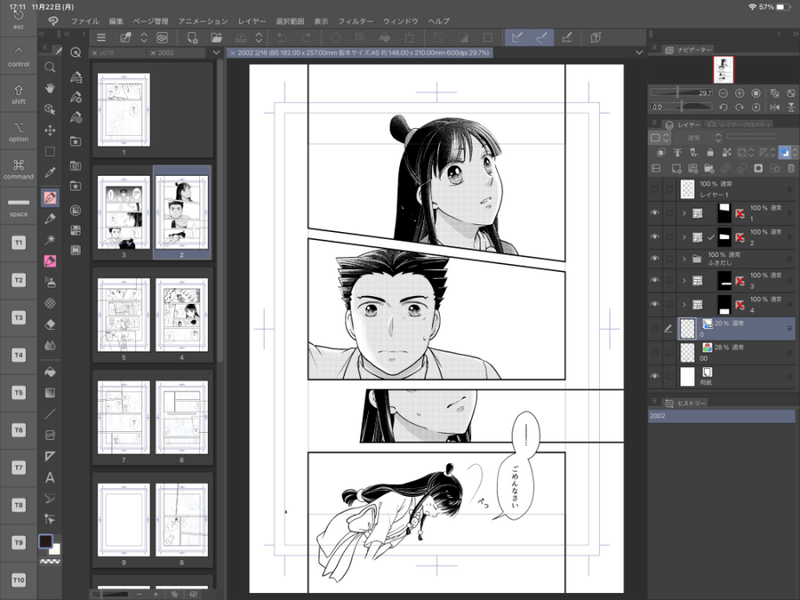Hide frame folder layer 4

point(655,304)
